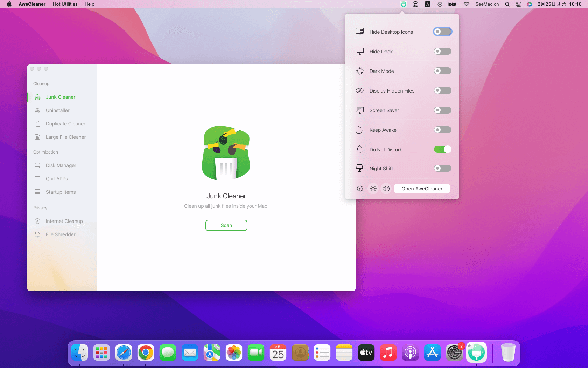Turn on the Keep Awake switch

[x=442, y=130]
